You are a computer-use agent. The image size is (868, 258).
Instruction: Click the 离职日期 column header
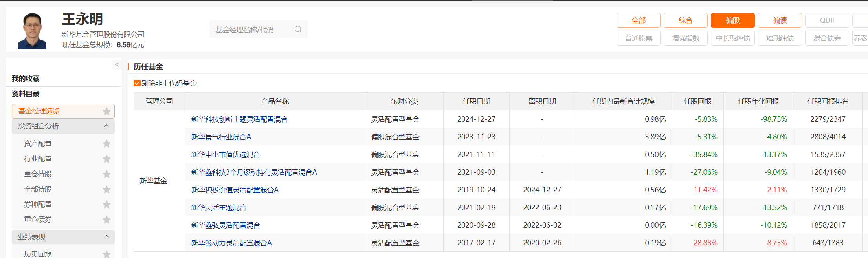[x=542, y=101]
